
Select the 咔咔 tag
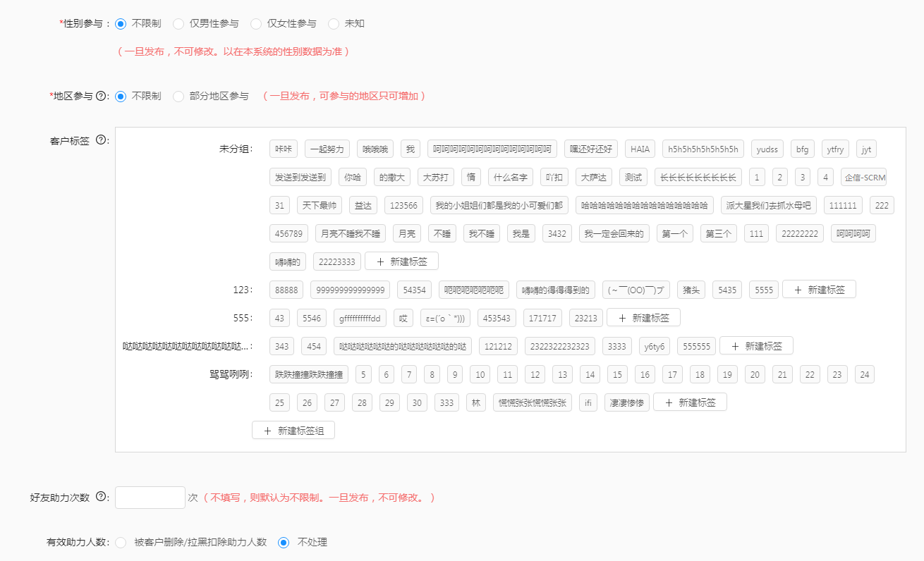point(284,149)
